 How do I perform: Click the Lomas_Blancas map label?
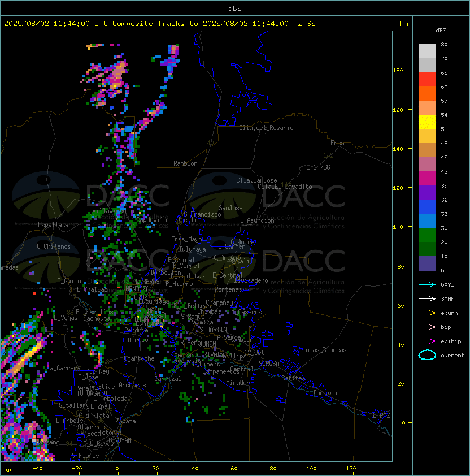click(324, 350)
